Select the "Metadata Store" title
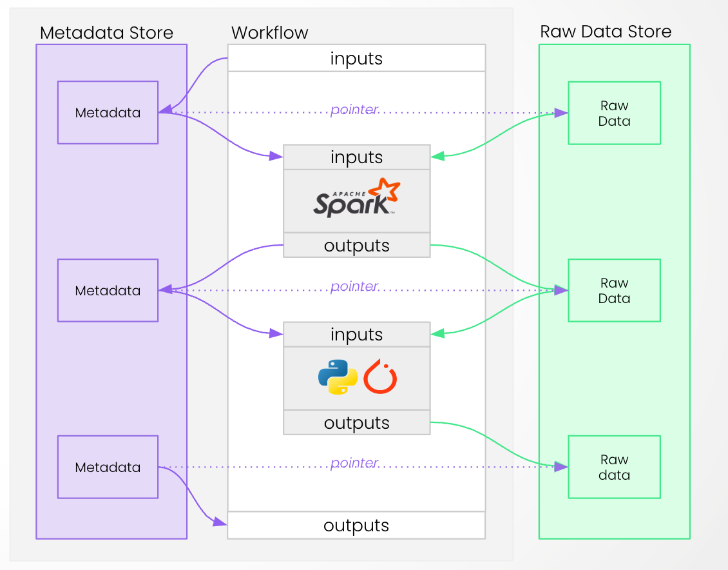Screen dimensions: 728x570 pos(106,32)
